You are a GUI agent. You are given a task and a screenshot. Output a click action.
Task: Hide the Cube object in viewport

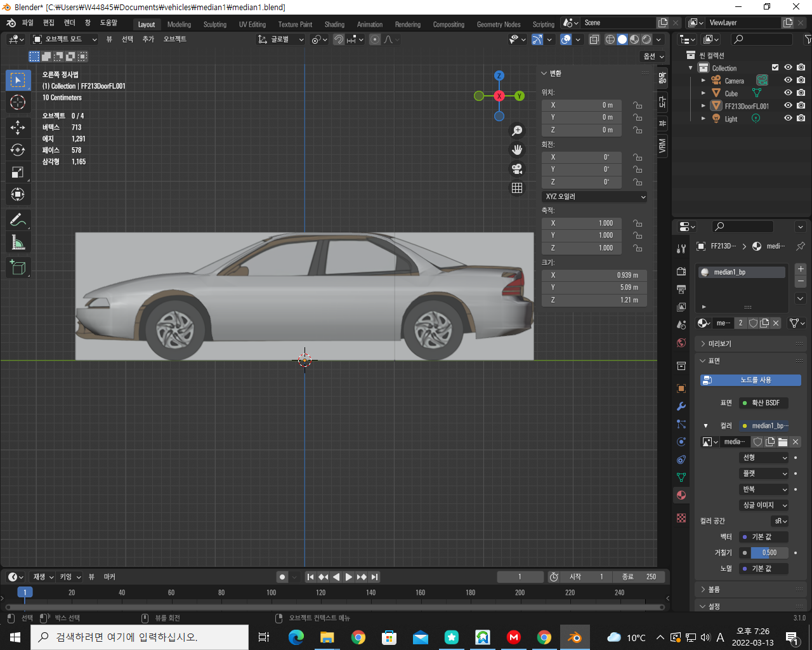tap(788, 93)
